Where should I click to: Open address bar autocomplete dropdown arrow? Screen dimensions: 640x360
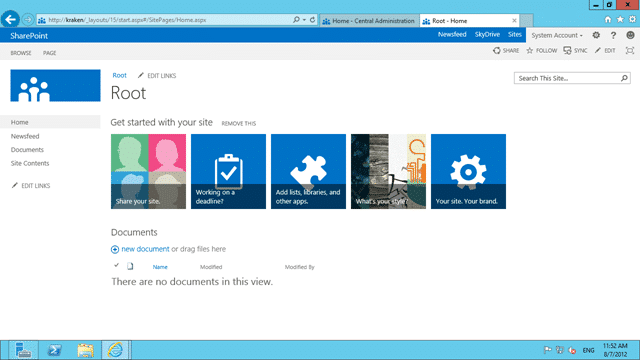tap(304, 20)
